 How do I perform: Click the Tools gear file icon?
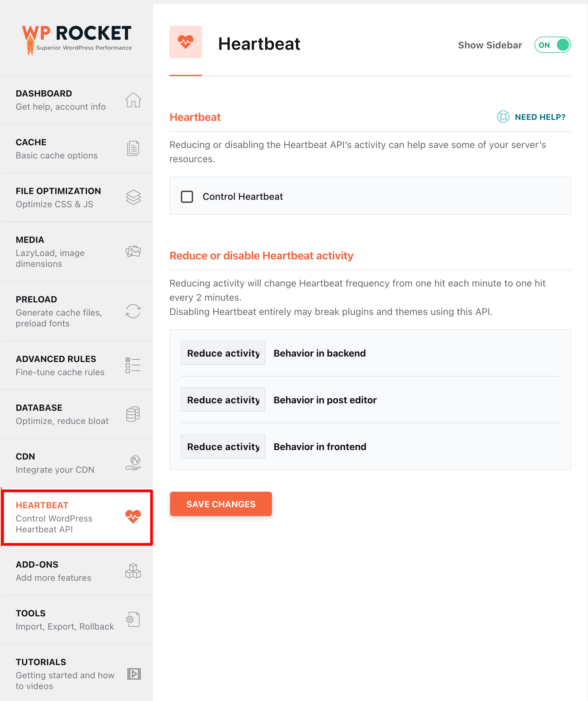click(133, 619)
